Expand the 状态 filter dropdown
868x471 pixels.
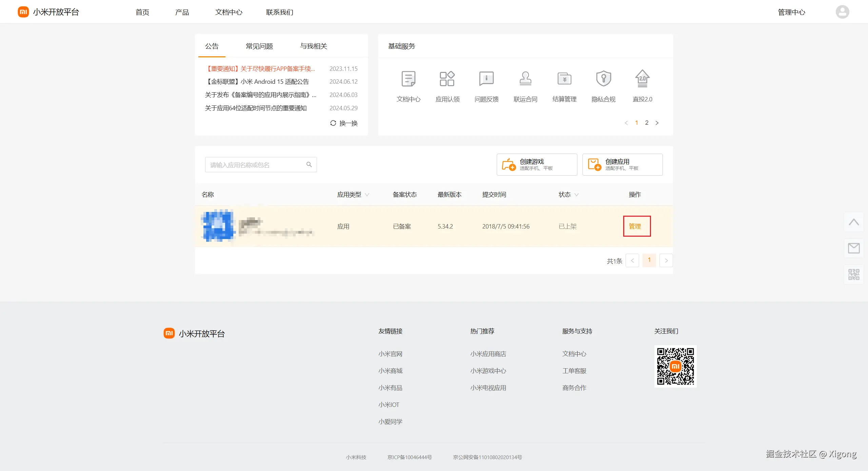[x=576, y=195]
